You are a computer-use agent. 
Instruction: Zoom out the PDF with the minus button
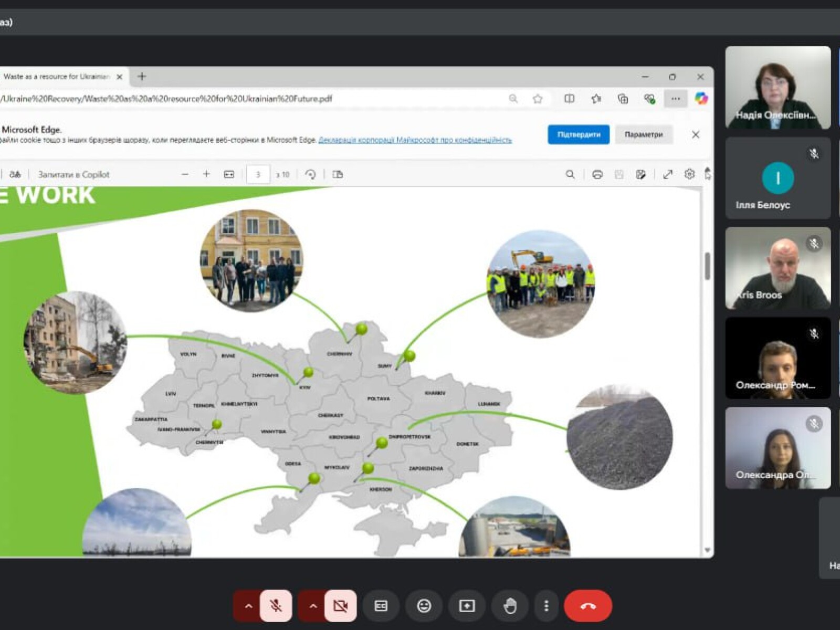click(185, 174)
